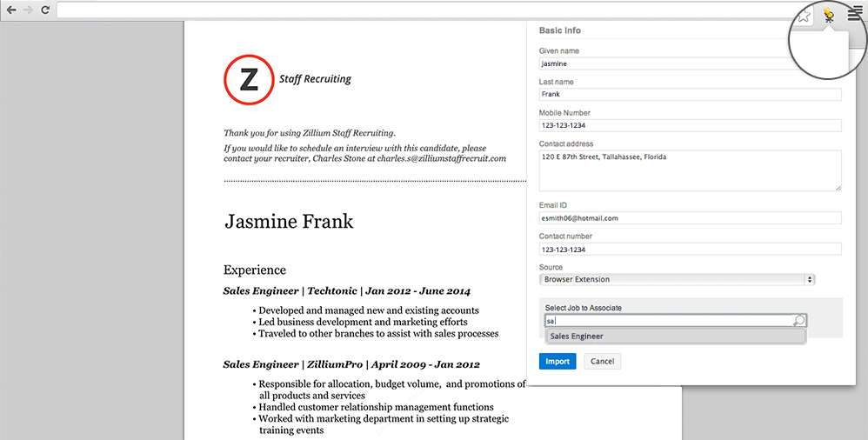Open the browser hamburger menu
The image size is (868, 440).
coord(855,15)
